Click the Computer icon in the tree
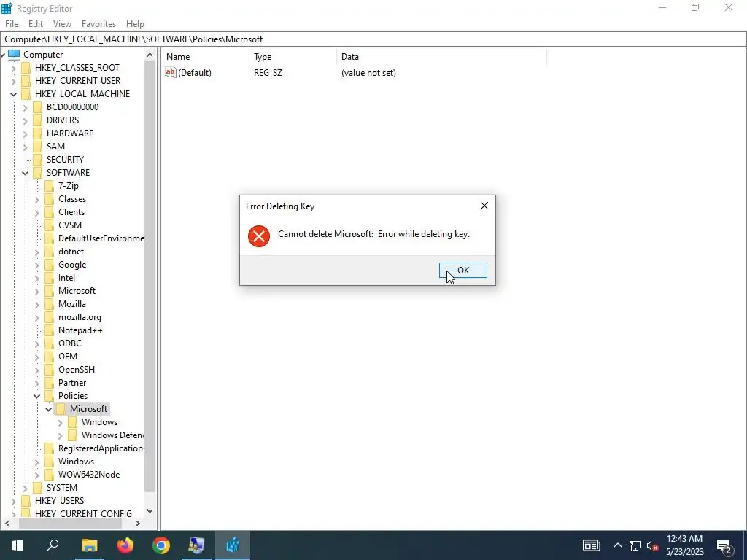747x560 pixels. (14, 54)
